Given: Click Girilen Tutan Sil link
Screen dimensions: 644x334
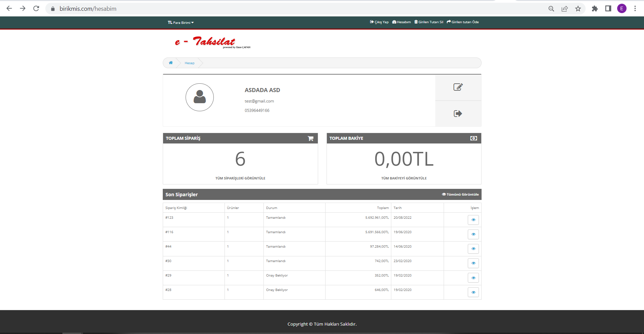Looking at the screenshot, I should click(x=429, y=22).
